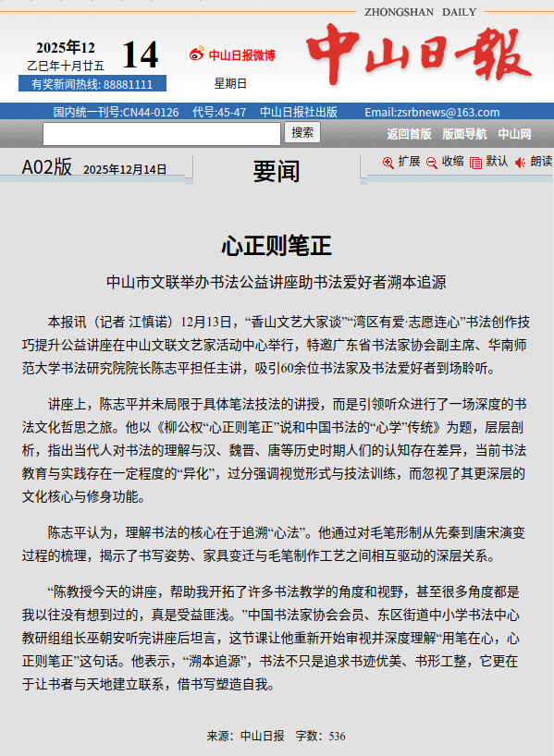Shrink text with 收缩 label

(452, 161)
